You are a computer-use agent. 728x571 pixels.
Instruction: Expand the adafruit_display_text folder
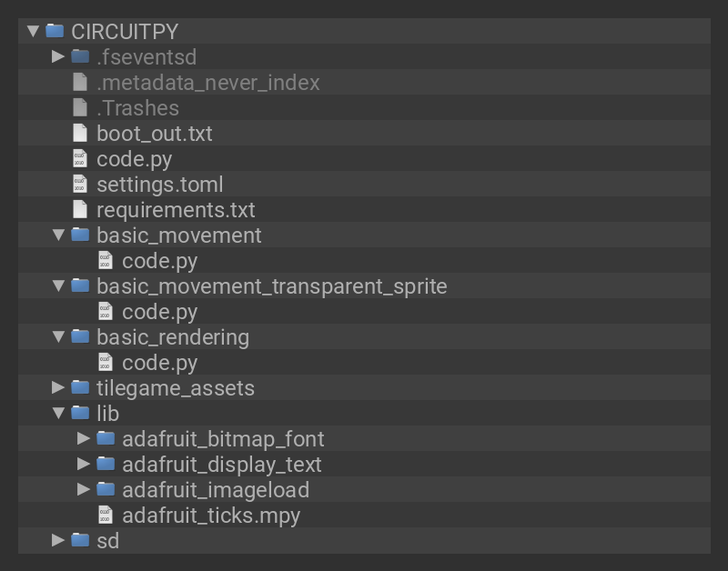pyautogui.click(x=84, y=464)
